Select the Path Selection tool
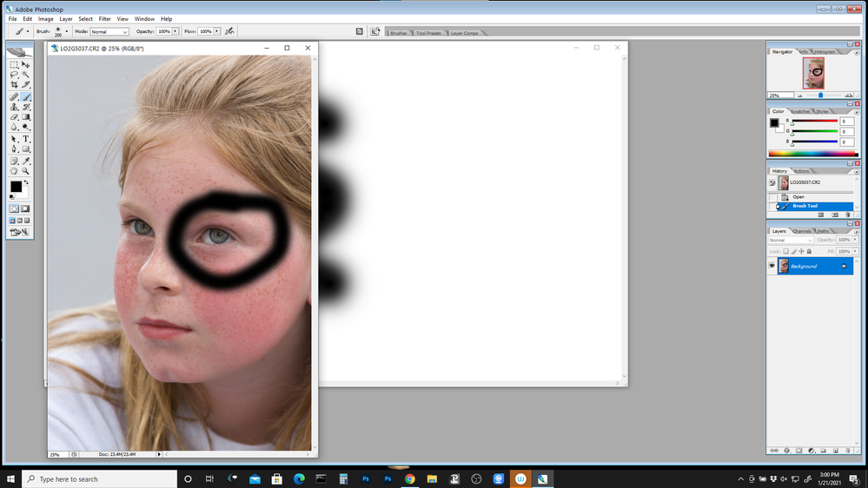 pyautogui.click(x=14, y=139)
